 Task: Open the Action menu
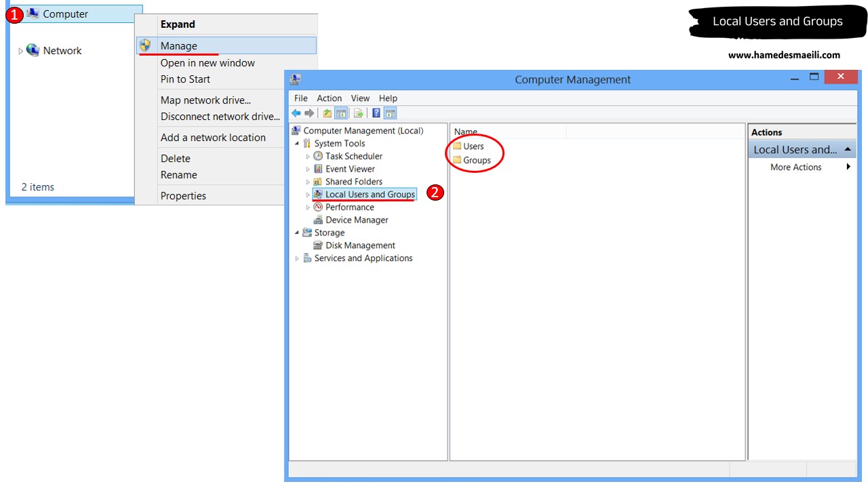(x=330, y=98)
